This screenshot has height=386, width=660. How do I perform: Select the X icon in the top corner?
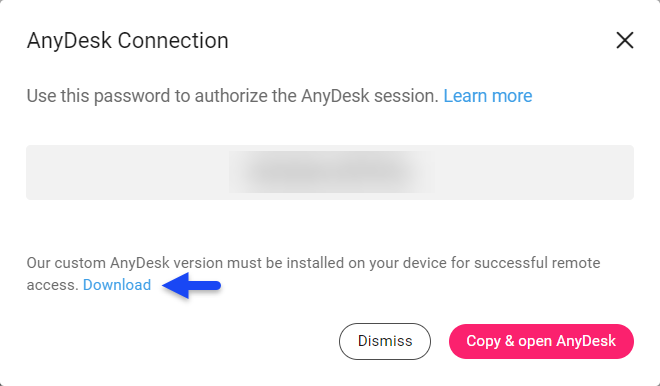[625, 40]
